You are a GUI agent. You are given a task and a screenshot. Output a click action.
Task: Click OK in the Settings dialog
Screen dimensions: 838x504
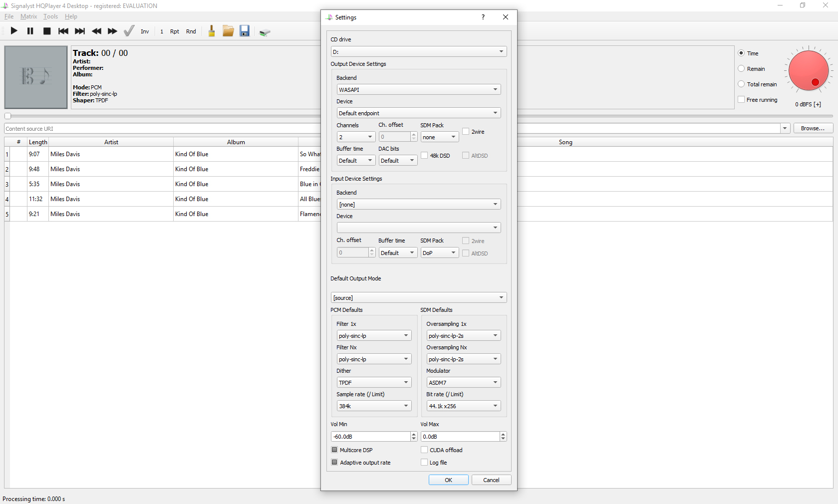(x=448, y=480)
